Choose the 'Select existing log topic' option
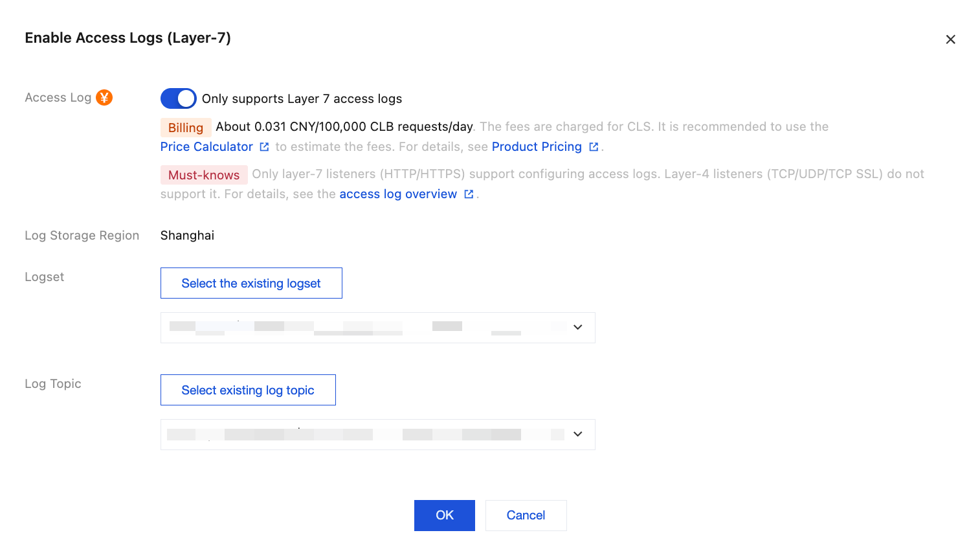 click(248, 391)
